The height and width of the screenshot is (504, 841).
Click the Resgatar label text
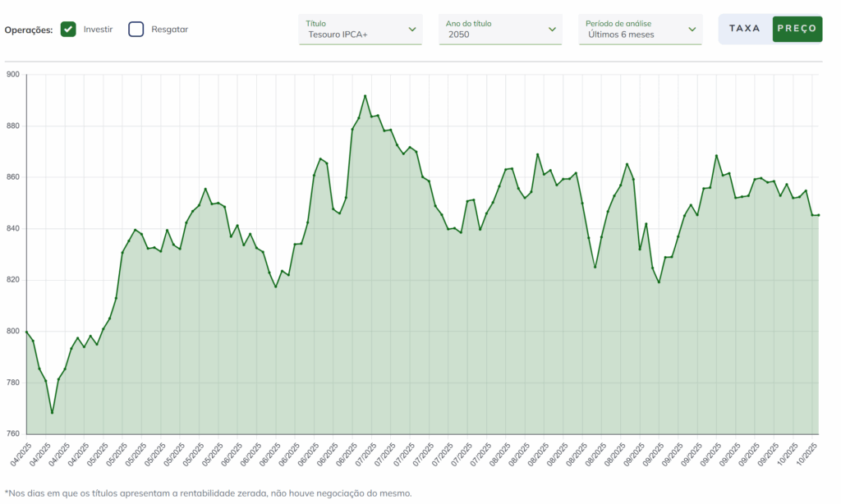pos(169,30)
